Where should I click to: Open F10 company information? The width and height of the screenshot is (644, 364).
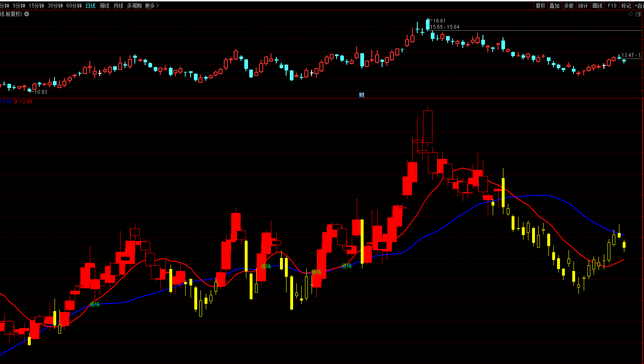coord(612,6)
